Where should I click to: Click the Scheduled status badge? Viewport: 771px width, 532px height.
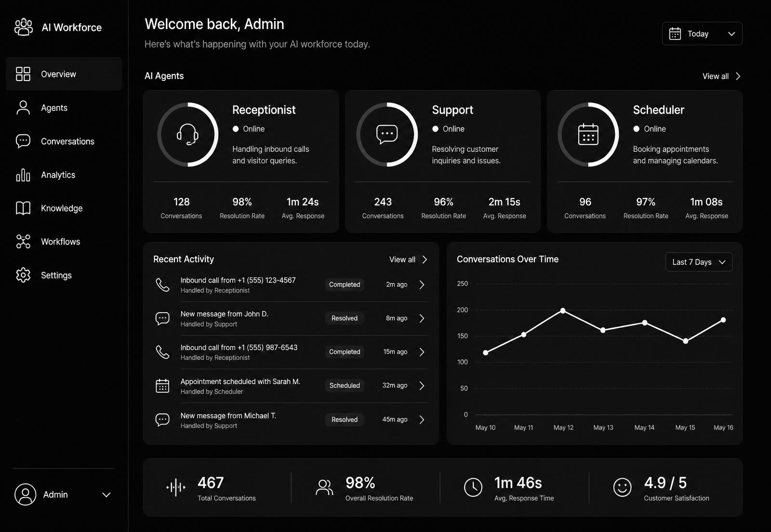point(345,386)
